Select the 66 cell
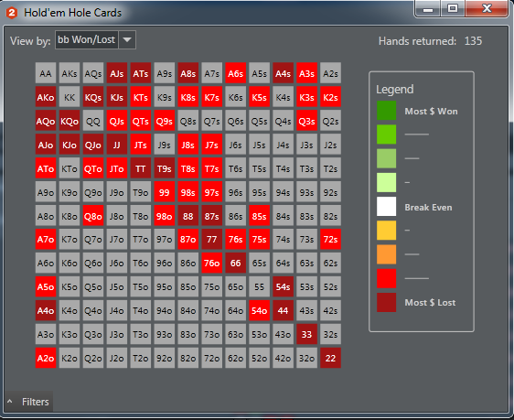 point(236,263)
